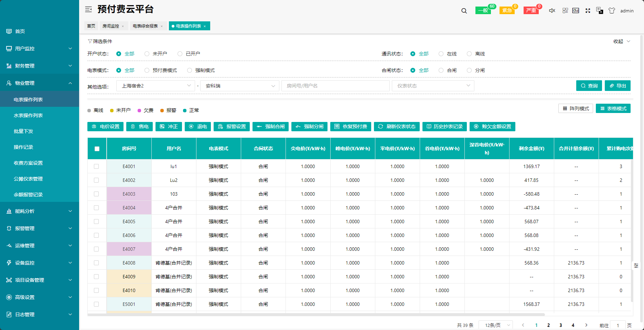Click the 查询 button
Screen dimensions: 644x330
(589, 86)
